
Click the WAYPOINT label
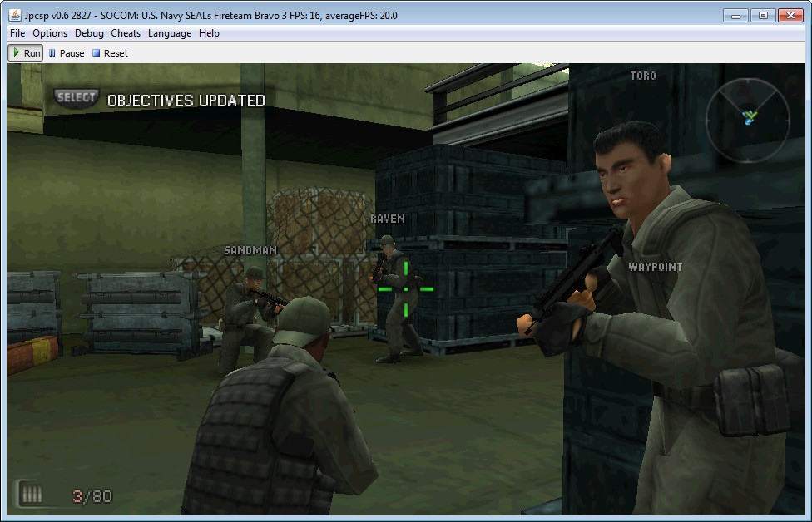coord(655,267)
